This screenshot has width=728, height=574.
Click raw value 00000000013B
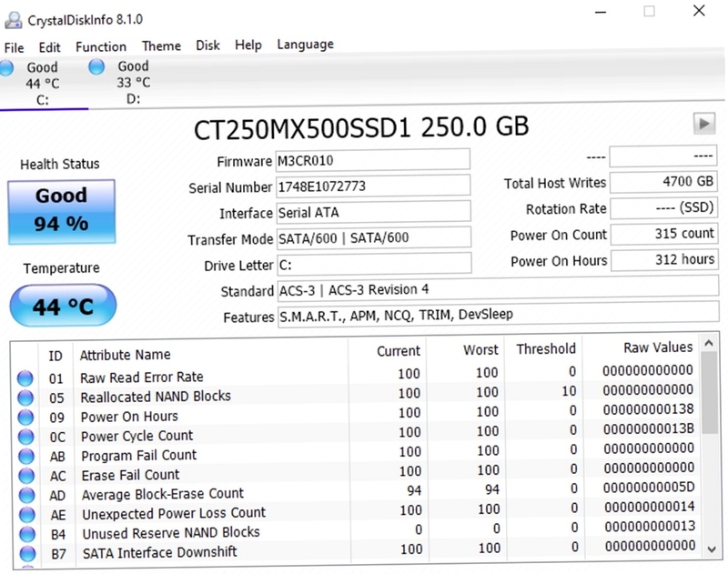point(649,428)
